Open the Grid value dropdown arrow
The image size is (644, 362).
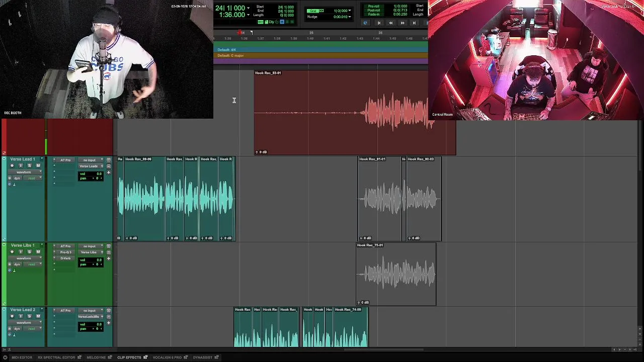pos(350,11)
